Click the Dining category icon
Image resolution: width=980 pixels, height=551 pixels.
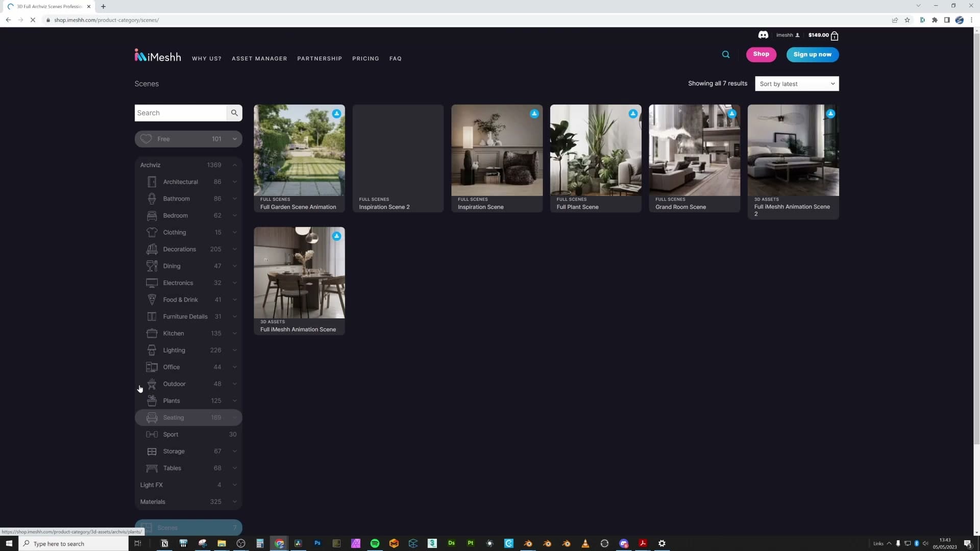click(x=152, y=266)
